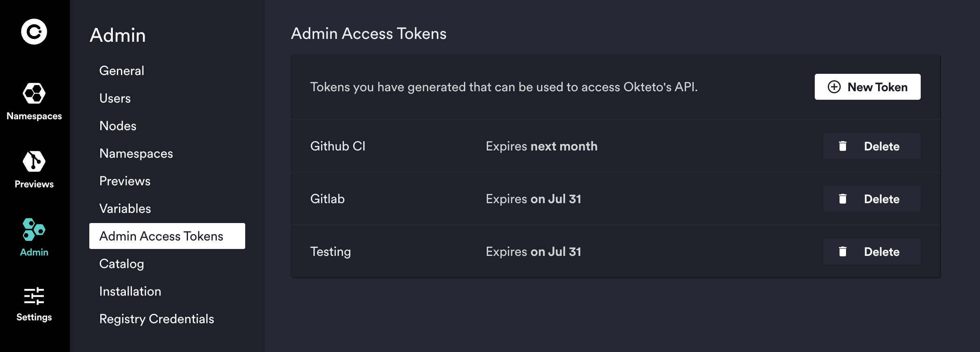
Task: Click the Admin hexagon icon in the sidebar
Action: tap(35, 229)
